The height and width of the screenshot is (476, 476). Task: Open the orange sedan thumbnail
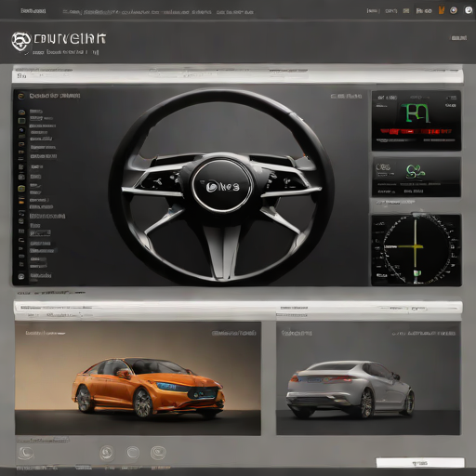pyautogui.click(x=138, y=378)
